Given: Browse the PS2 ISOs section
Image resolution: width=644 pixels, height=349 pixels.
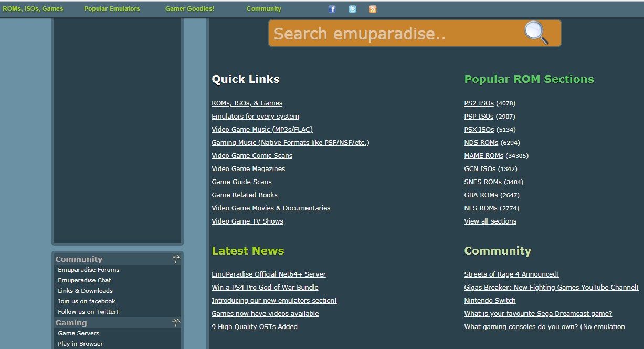Looking at the screenshot, I should [479, 103].
